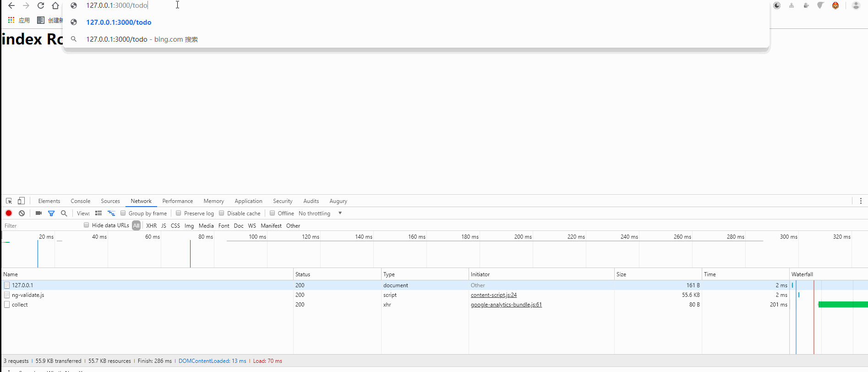Toggle the device toolbar icon
Image resolution: width=868 pixels, height=372 pixels.
pos(21,201)
